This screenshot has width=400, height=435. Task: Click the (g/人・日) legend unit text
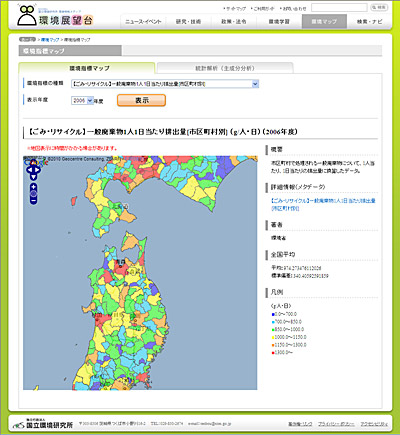pyautogui.click(x=281, y=306)
